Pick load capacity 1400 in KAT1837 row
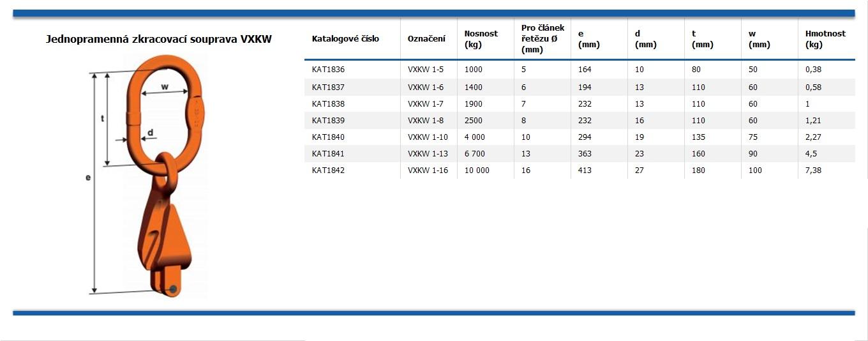The height and width of the screenshot is (341, 868). click(x=474, y=87)
